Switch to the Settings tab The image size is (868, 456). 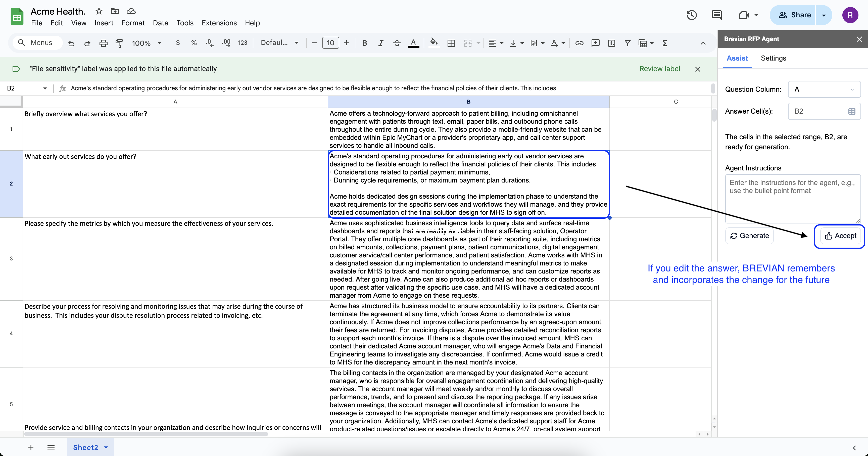click(x=773, y=58)
